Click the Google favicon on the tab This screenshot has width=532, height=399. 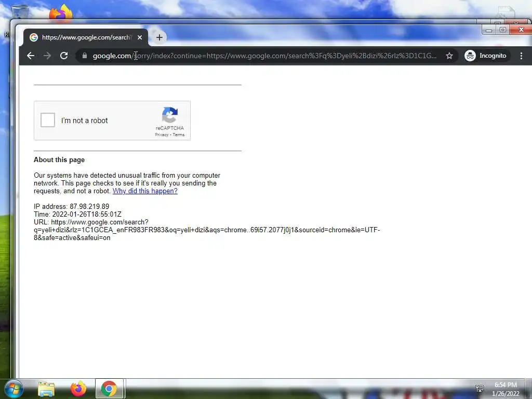point(34,37)
